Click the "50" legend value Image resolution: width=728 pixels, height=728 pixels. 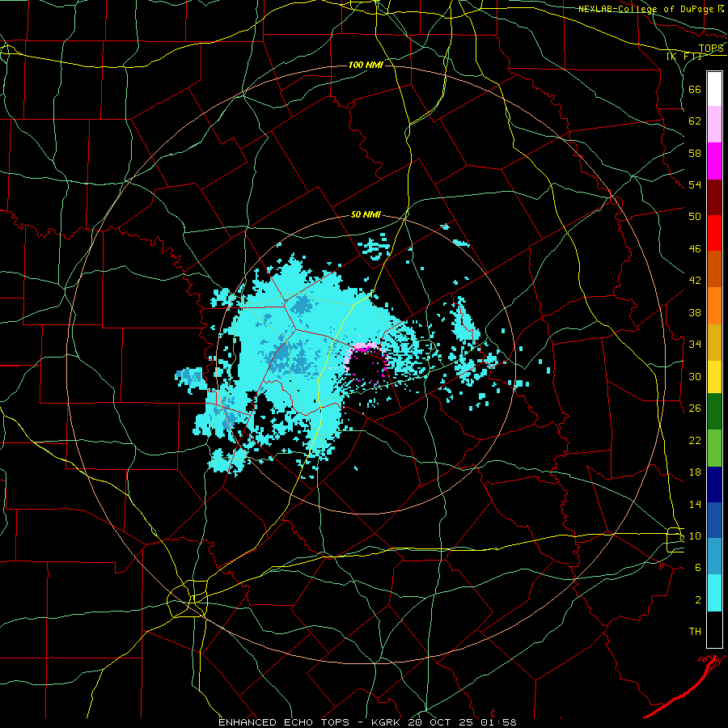tap(695, 217)
